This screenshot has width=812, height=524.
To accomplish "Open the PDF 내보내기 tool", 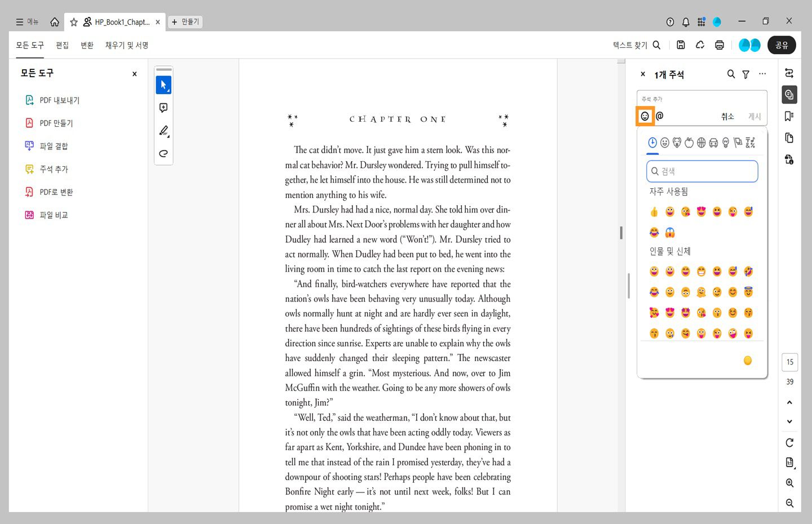I will click(52, 100).
